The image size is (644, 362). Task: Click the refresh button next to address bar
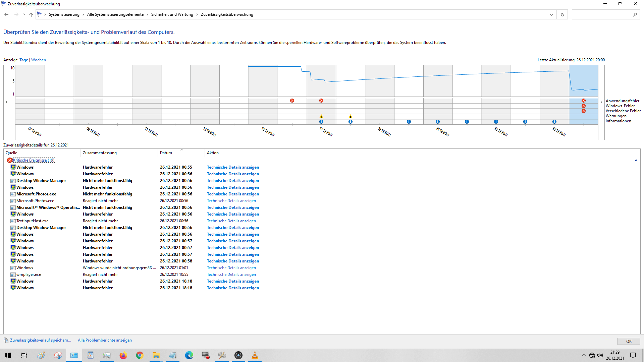pyautogui.click(x=562, y=14)
